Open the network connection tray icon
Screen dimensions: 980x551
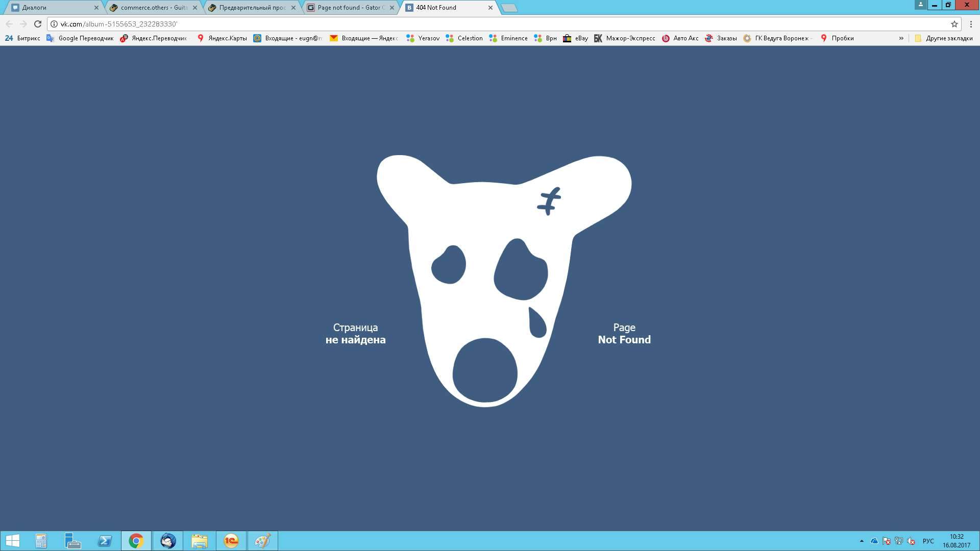point(899,541)
